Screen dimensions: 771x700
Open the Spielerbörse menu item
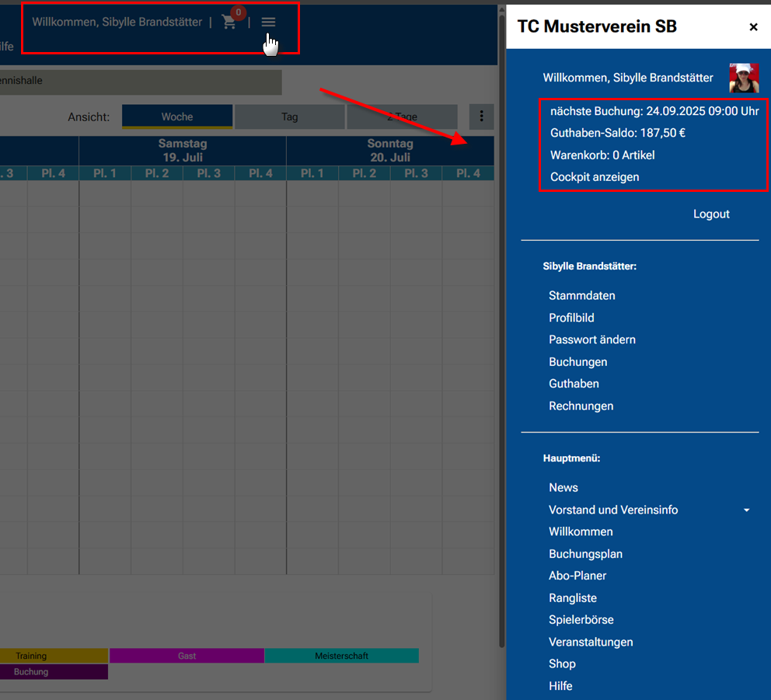(581, 620)
